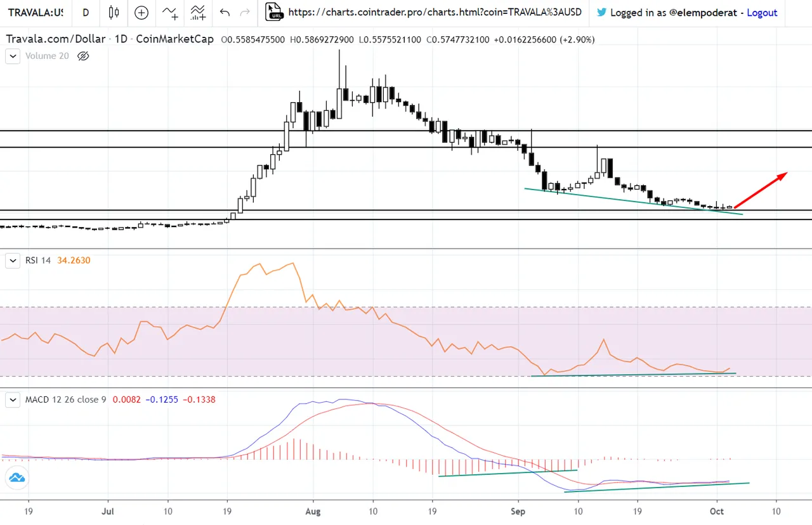Click the close price C0.5747732100

click(457, 39)
